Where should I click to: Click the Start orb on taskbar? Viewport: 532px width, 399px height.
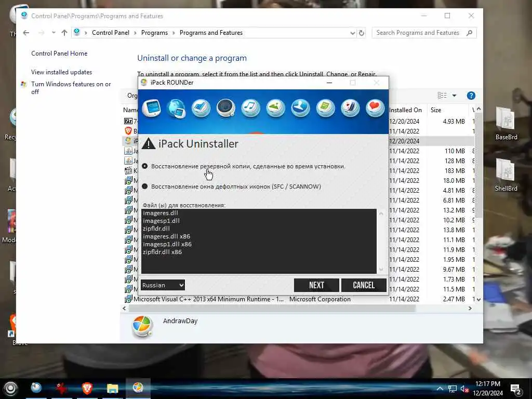click(x=10, y=389)
